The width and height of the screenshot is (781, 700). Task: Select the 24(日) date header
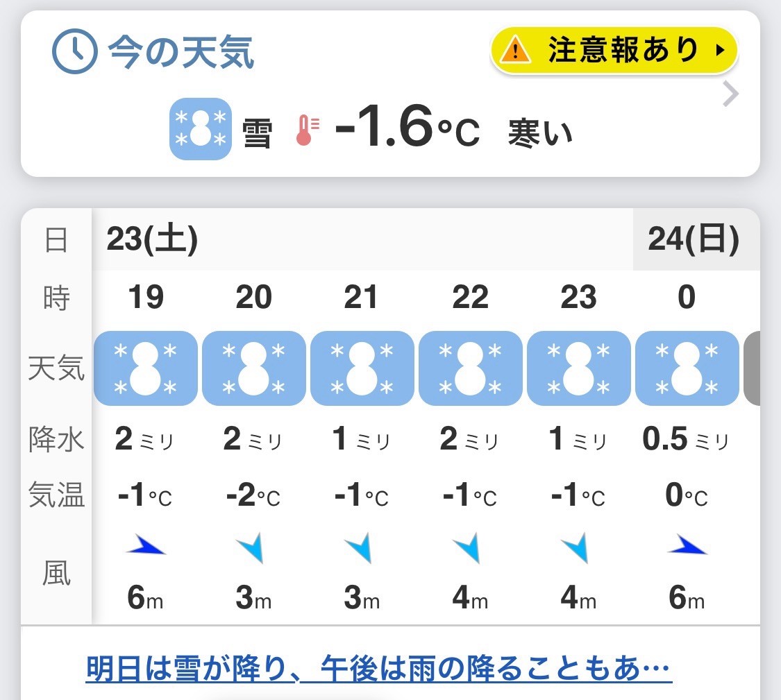tap(694, 239)
